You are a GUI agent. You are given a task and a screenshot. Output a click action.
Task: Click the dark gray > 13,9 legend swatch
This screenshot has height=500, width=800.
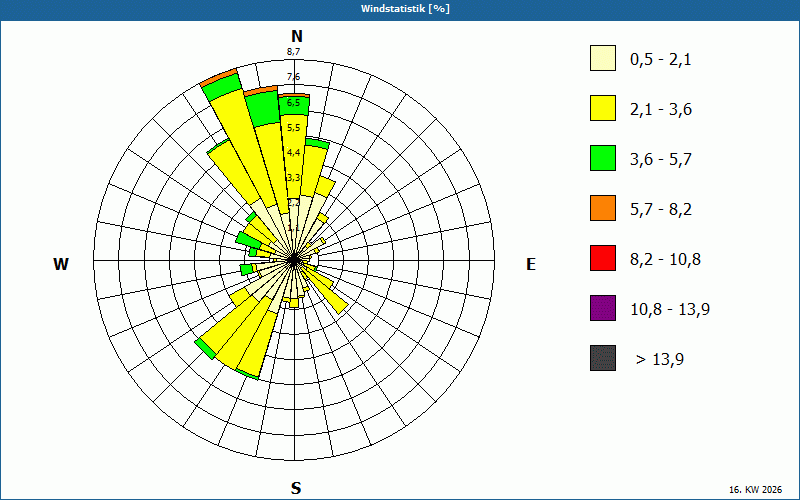(x=603, y=358)
